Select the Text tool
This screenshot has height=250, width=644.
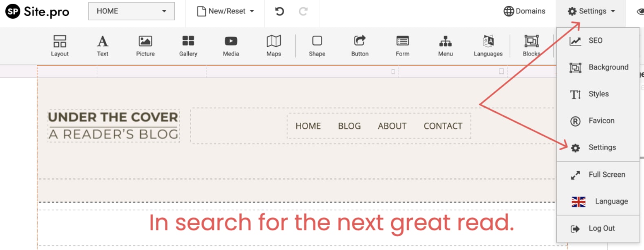click(x=102, y=46)
